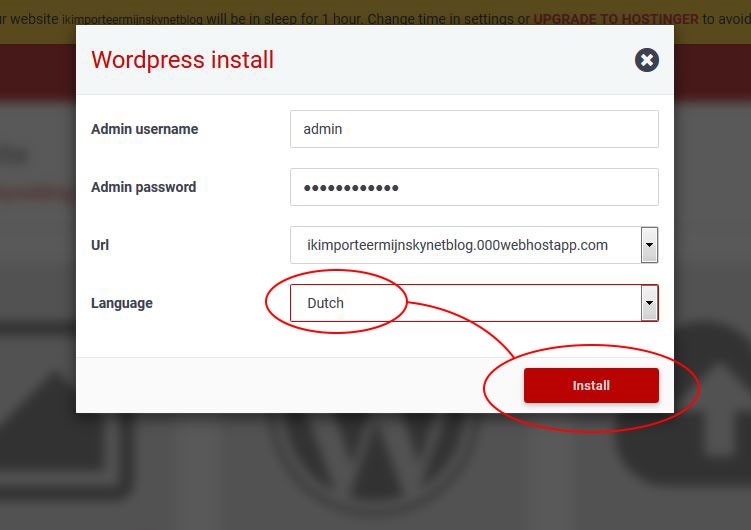751x530 pixels.
Task: Click the Admin username label
Action: (x=144, y=129)
